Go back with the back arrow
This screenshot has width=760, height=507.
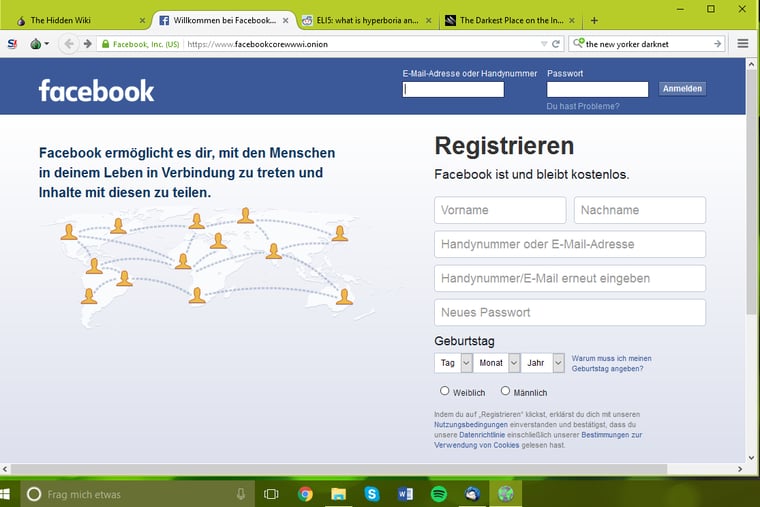(69, 44)
